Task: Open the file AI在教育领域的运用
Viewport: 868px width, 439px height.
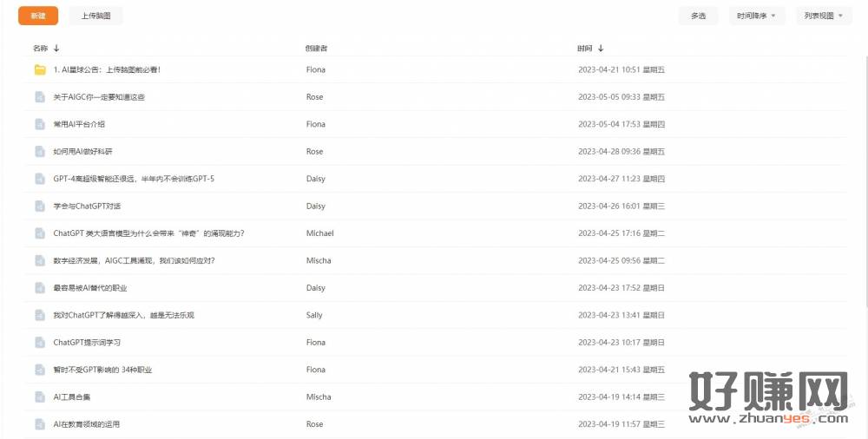Action: point(87,424)
